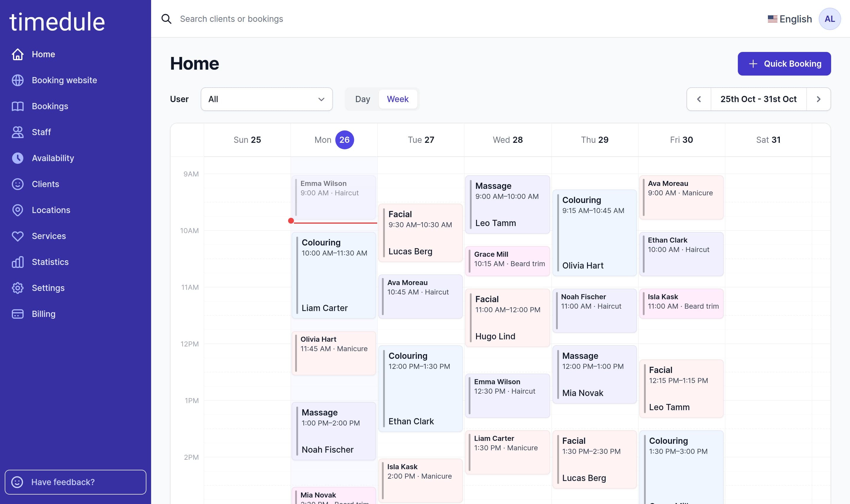Open Grace Mill Beard trim booking

click(507, 261)
